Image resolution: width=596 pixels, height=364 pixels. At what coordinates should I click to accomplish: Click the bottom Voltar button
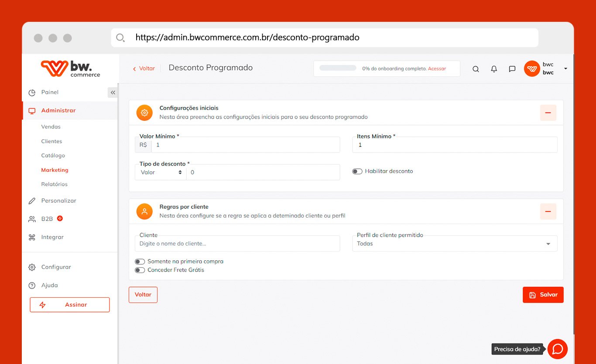coord(143,295)
